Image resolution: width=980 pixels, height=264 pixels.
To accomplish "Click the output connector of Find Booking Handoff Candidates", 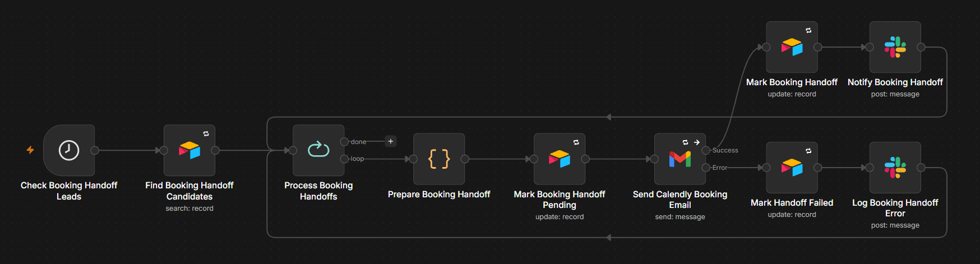I will pyautogui.click(x=215, y=150).
